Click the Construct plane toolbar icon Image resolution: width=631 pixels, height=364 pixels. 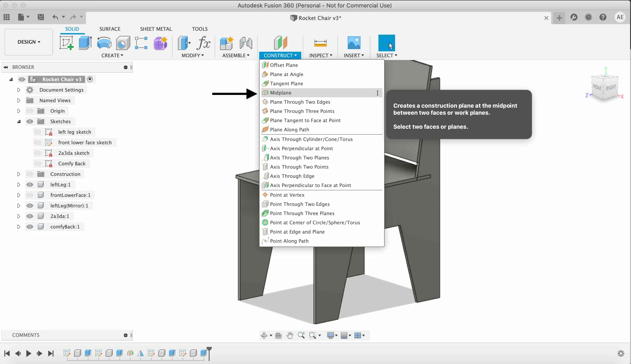point(280,43)
